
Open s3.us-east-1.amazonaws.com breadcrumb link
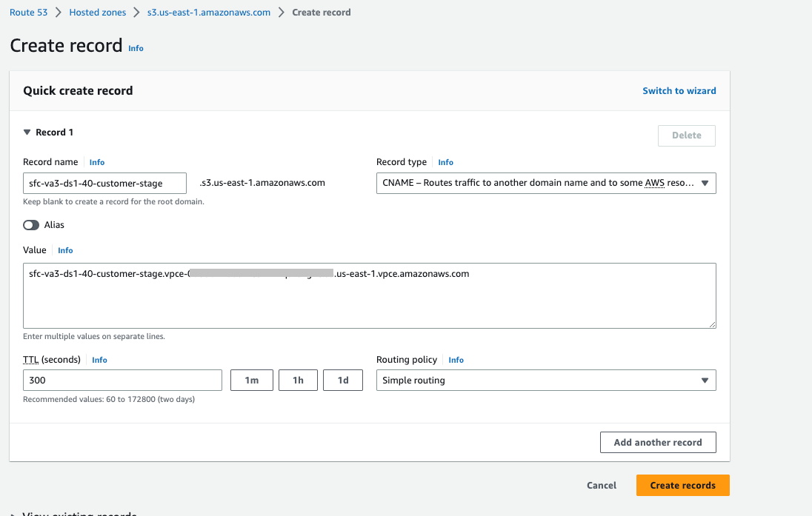[209, 13]
